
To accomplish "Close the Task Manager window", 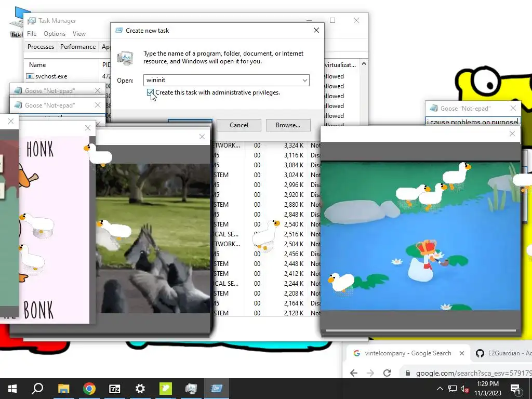I will 356,20.
